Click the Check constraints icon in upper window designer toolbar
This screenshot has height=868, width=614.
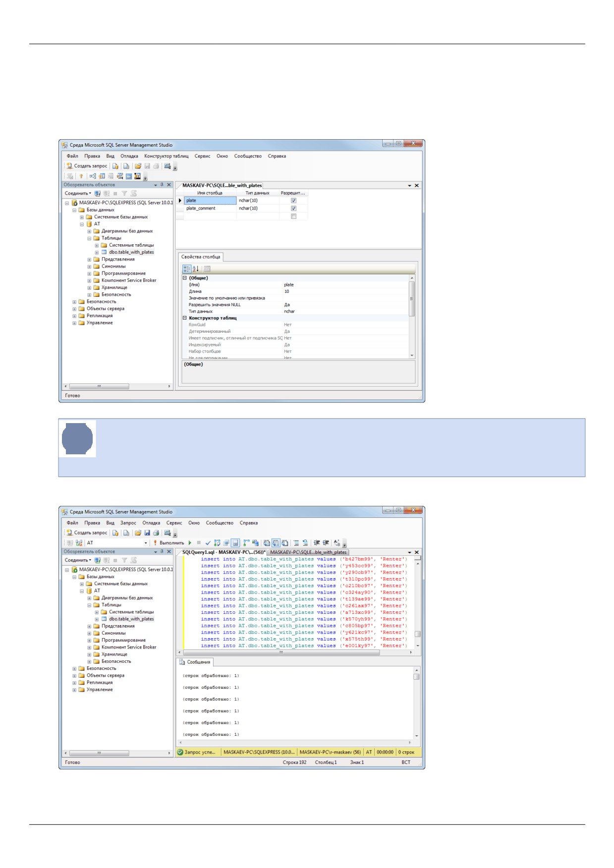pyautogui.click(x=129, y=176)
